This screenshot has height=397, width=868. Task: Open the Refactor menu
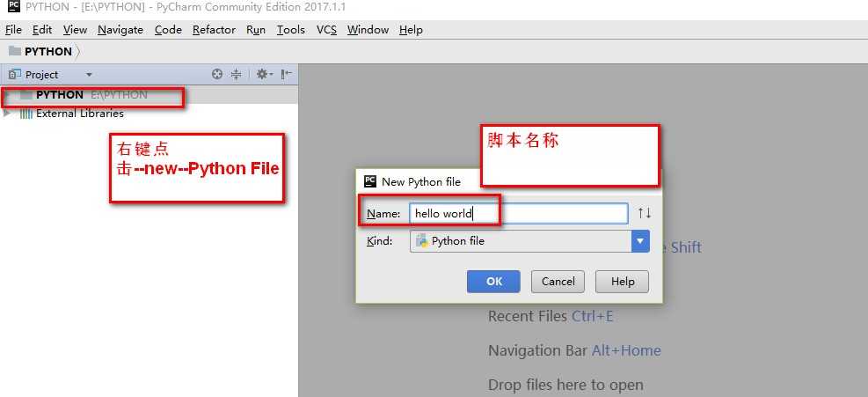click(215, 30)
